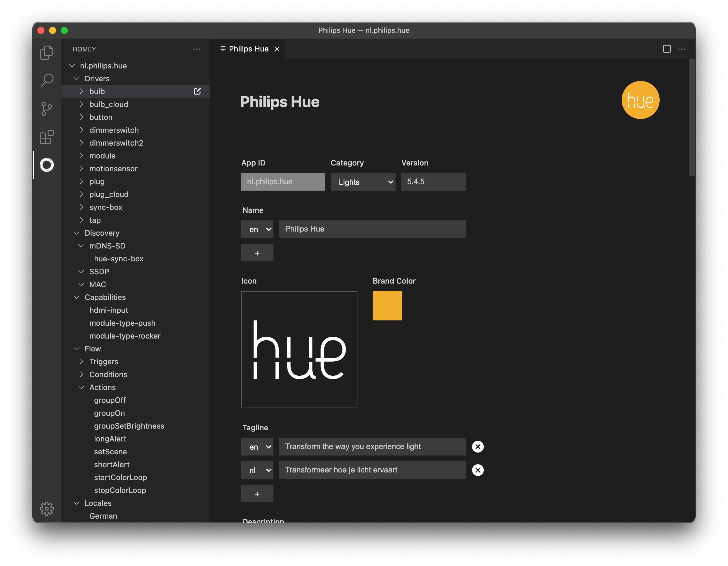The width and height of the screenshot is (728, 566).
Task: Select the longAlert action
Action: pyautogui.click(x=110, y=439)
